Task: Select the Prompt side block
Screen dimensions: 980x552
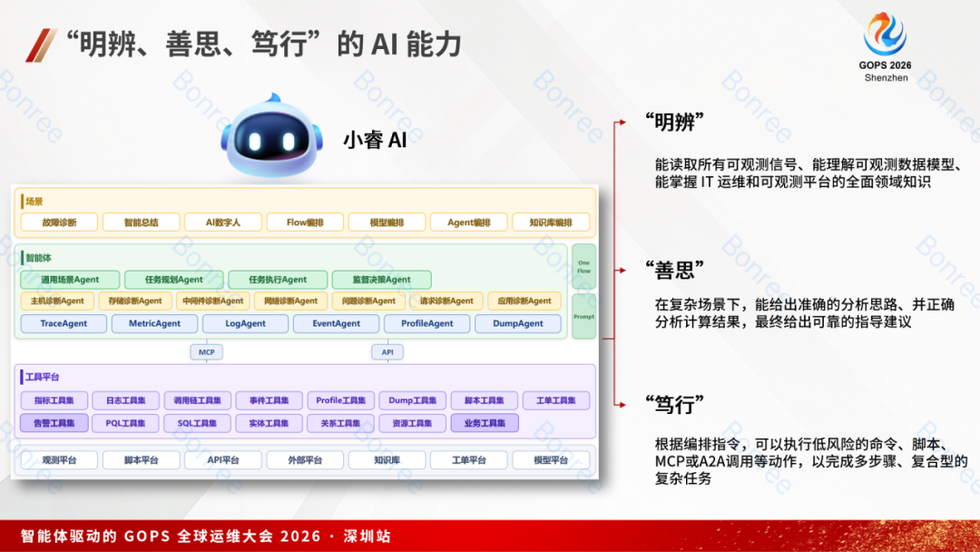Action: coord(583,316)
